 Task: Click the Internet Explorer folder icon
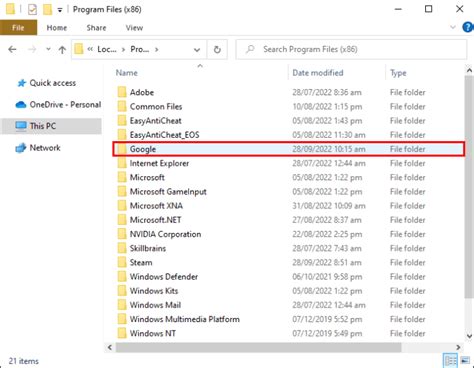tap(122, 163)
